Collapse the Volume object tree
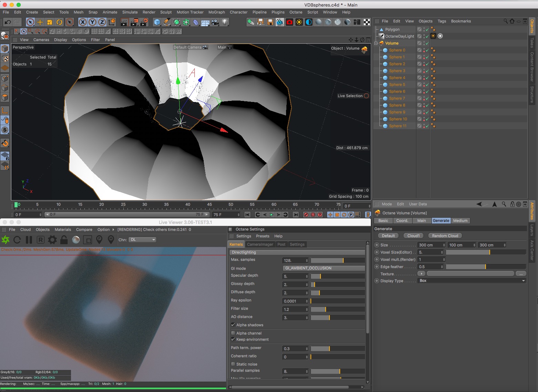Viewport: 538px width, 392px height. coord(376,43)
